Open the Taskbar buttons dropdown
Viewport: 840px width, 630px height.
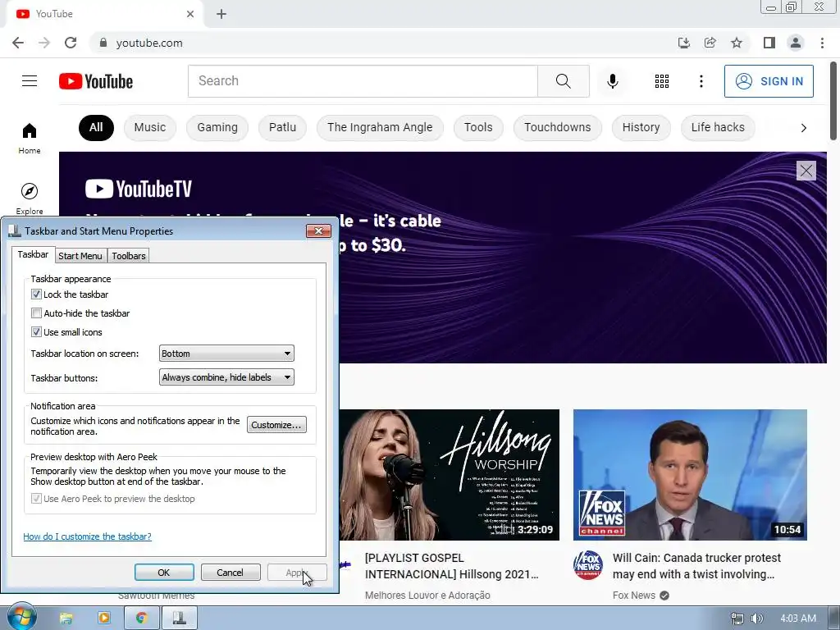coord(226,377)
